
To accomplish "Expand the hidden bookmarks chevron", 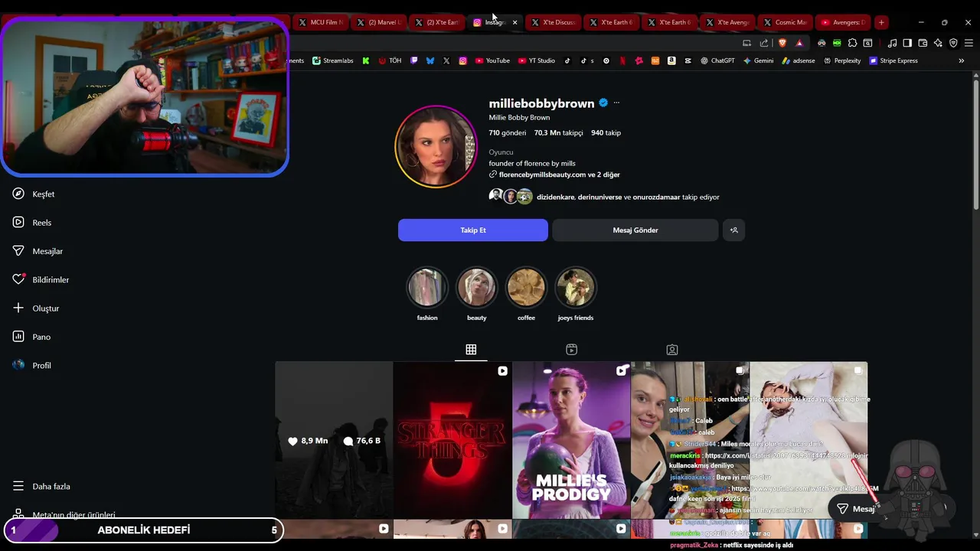I will tap(962, 60).
